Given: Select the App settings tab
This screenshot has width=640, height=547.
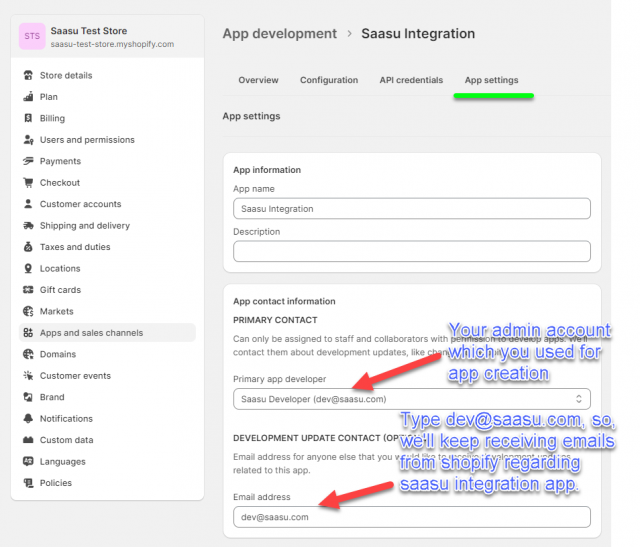Looking at the screenshot, I should pyautogui.click(x=491, y=80).
